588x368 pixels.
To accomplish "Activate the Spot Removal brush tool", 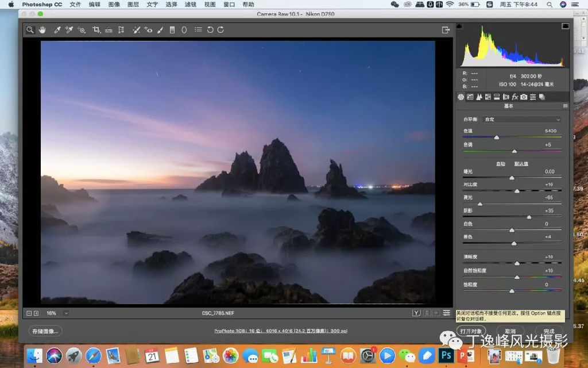I will 136,30.
